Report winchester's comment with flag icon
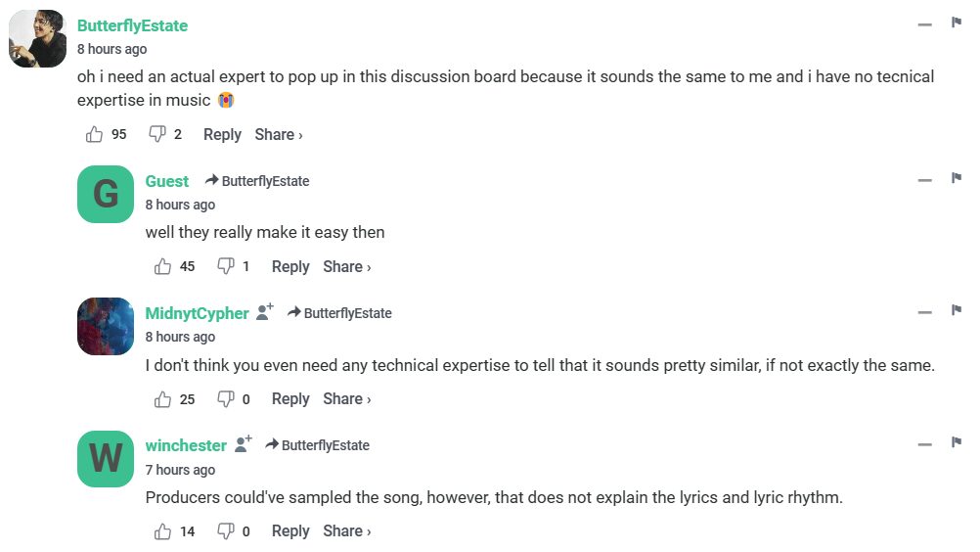This screenshot has width=980, height=552. (957, 442)
